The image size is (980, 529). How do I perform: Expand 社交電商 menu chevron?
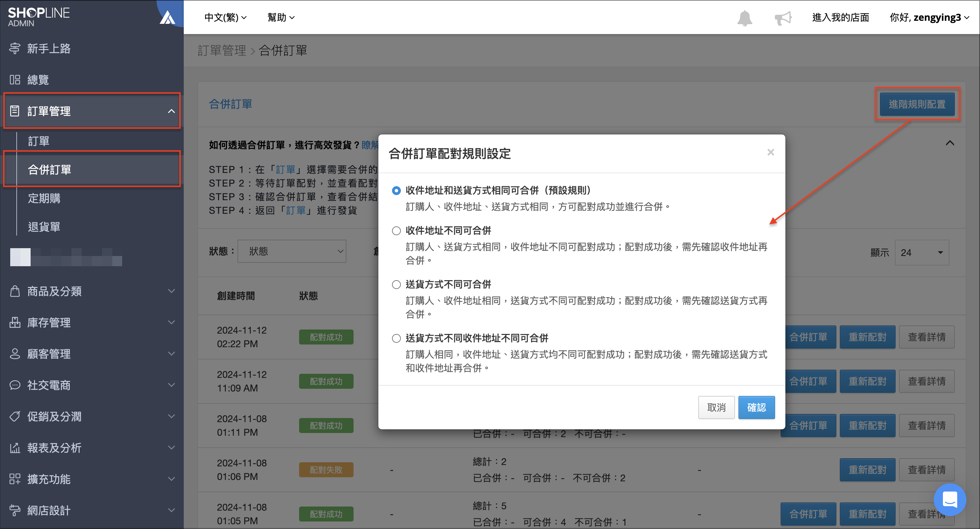point(171,385)
